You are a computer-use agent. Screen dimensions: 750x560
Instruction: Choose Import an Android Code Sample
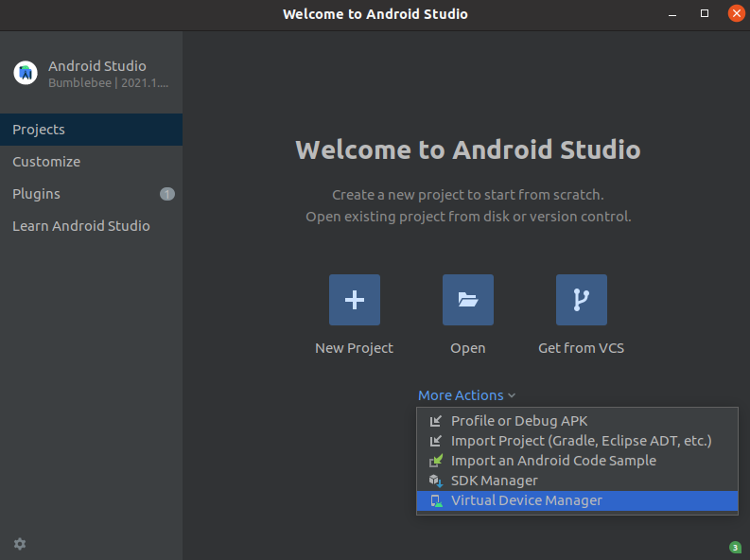[x=577, y=461]
